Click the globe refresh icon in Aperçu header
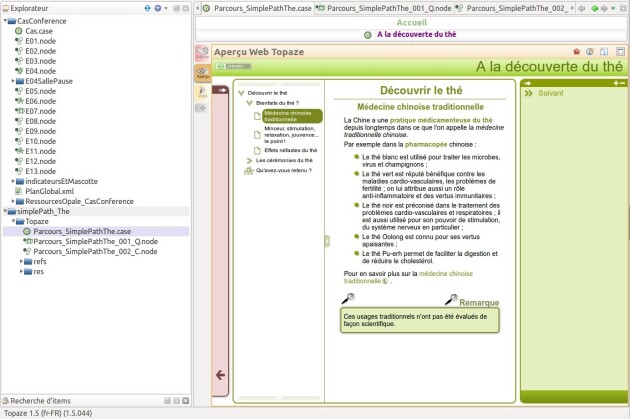 [x=590, y=51]
